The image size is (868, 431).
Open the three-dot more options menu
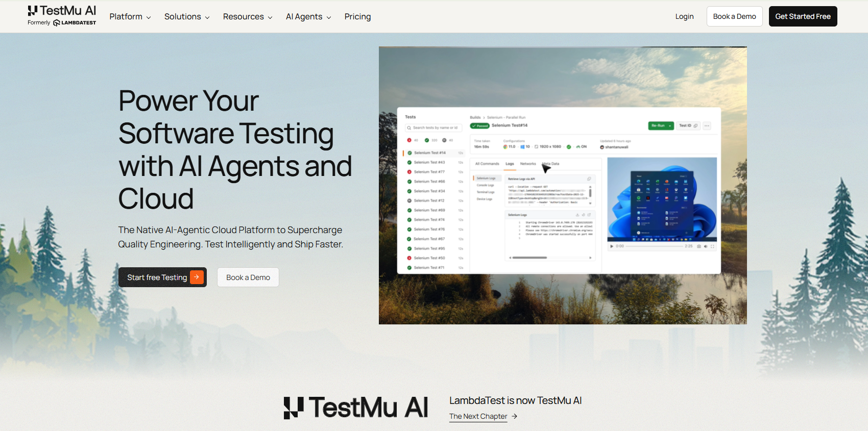click(707, 125)
